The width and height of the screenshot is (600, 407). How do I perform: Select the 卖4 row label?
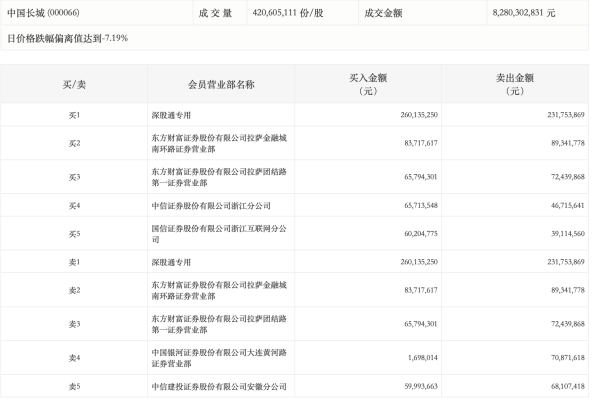click(74, 358)
